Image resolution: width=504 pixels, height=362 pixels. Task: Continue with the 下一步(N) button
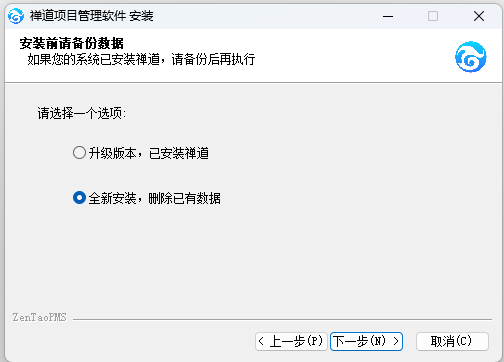(366, 341)
